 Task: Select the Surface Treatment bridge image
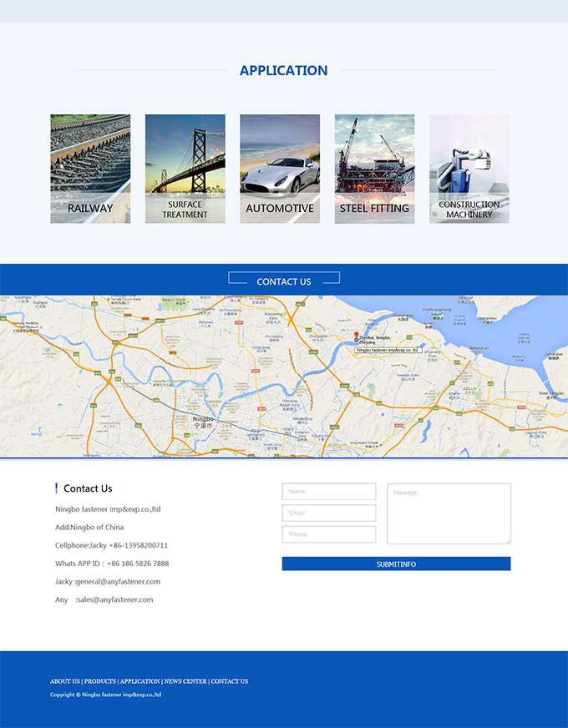point(185,169)
